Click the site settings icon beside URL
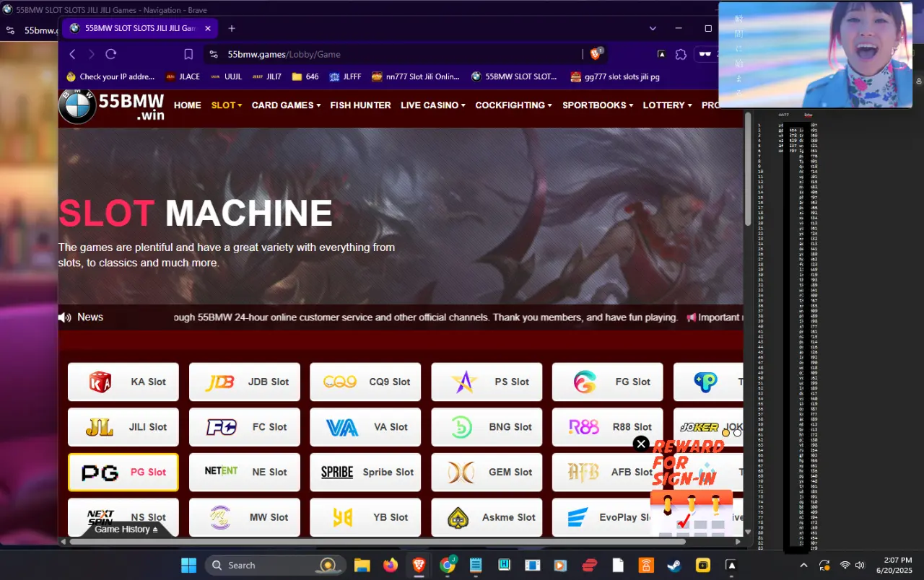 pyautogui.click(x=213, y=54)
